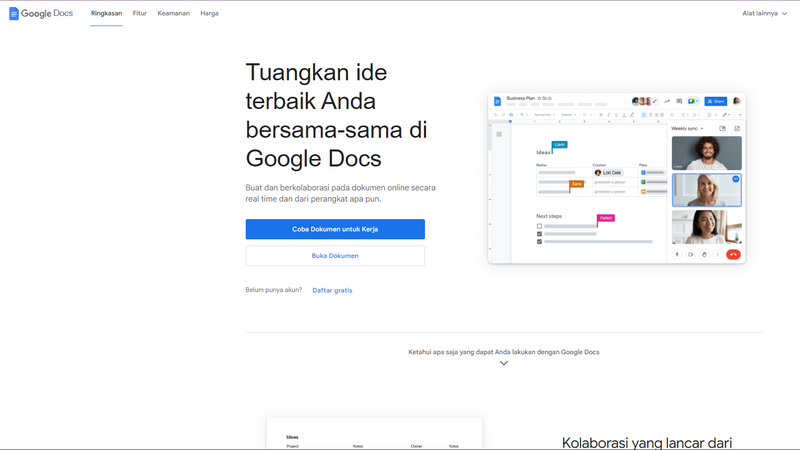Click the activity trend icon in illustration
The height and width of the screenshot is (450, 800).
pyautogui.click(x=667, y=101)
